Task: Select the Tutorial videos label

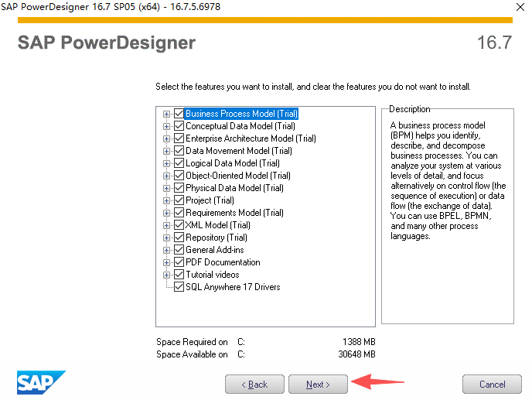Action: click(213, 275)
